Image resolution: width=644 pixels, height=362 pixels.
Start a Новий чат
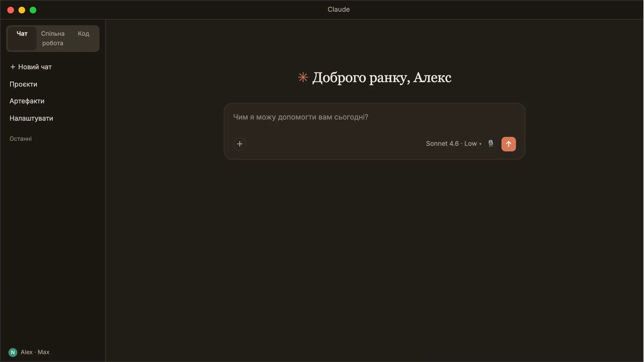(x=31, y=67)
